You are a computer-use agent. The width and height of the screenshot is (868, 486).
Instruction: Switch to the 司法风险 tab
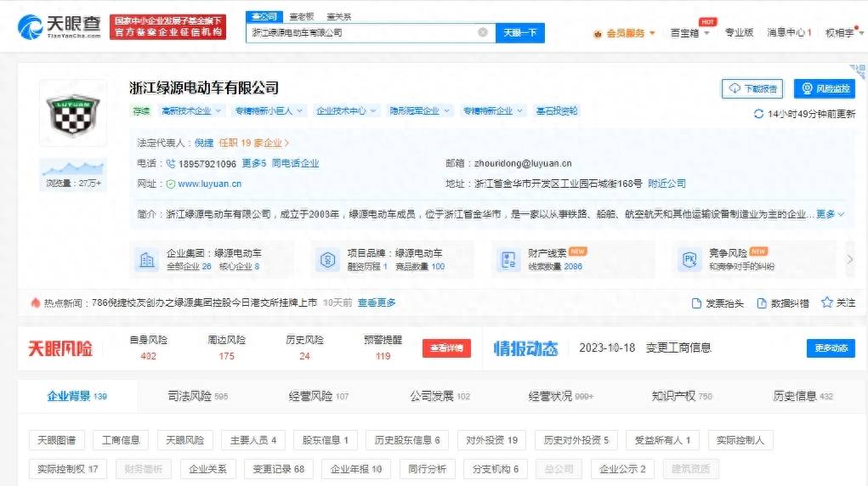pos(196,396)
